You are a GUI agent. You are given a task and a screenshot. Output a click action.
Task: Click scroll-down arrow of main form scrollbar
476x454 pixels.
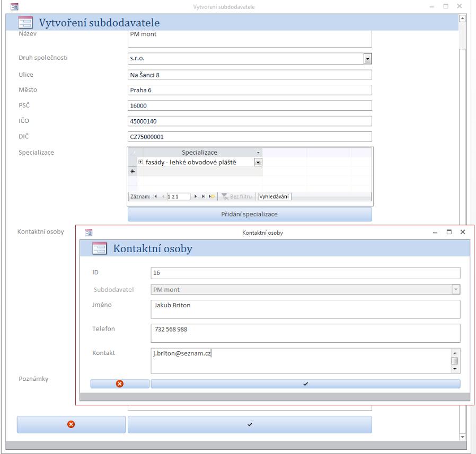tap(462, 437)
